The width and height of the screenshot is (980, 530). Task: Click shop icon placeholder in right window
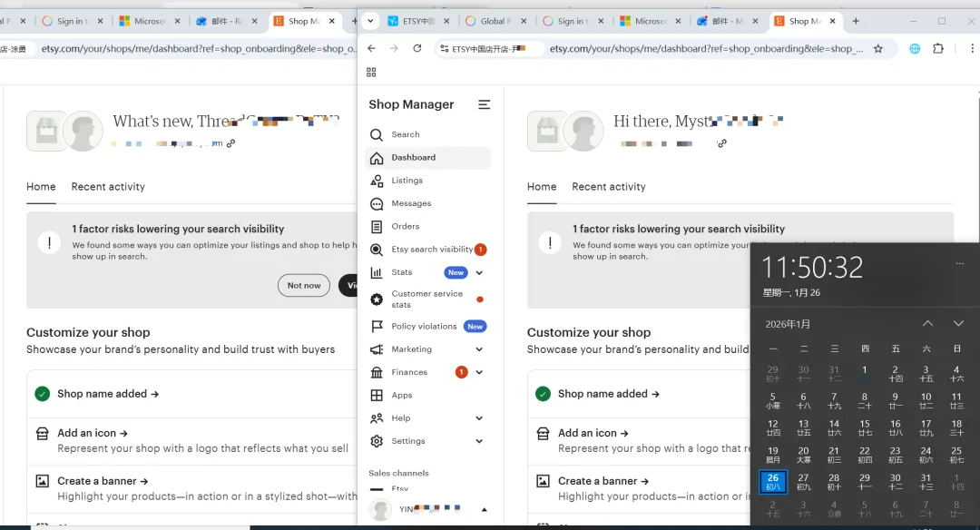coord(547,132)
